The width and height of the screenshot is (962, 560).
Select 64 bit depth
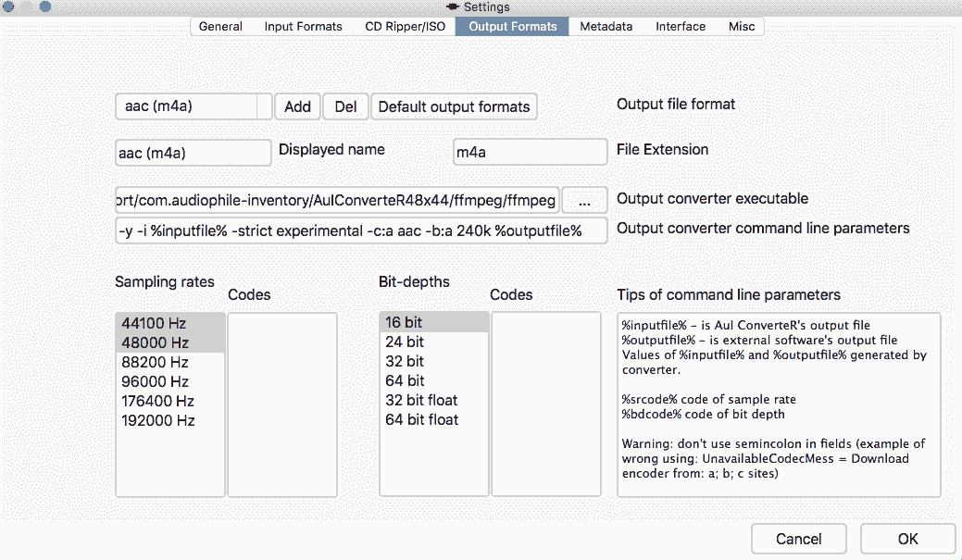pyautogui.click(x=433, y=380)
